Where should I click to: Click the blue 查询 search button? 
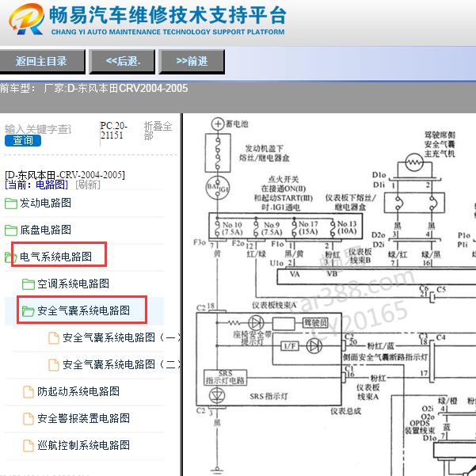23,140
